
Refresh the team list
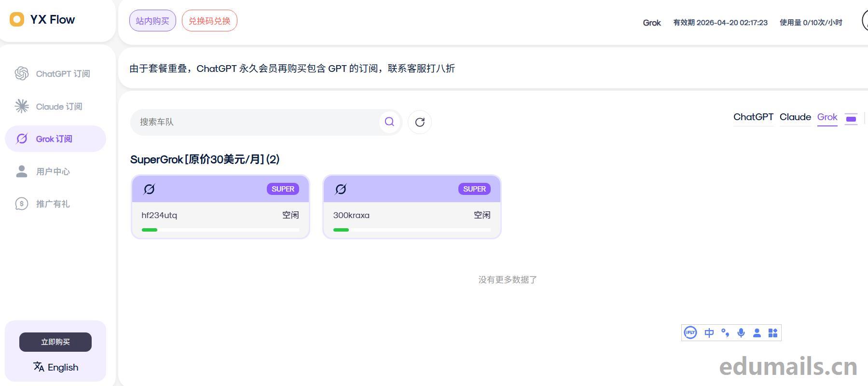(x=420, y=122)
